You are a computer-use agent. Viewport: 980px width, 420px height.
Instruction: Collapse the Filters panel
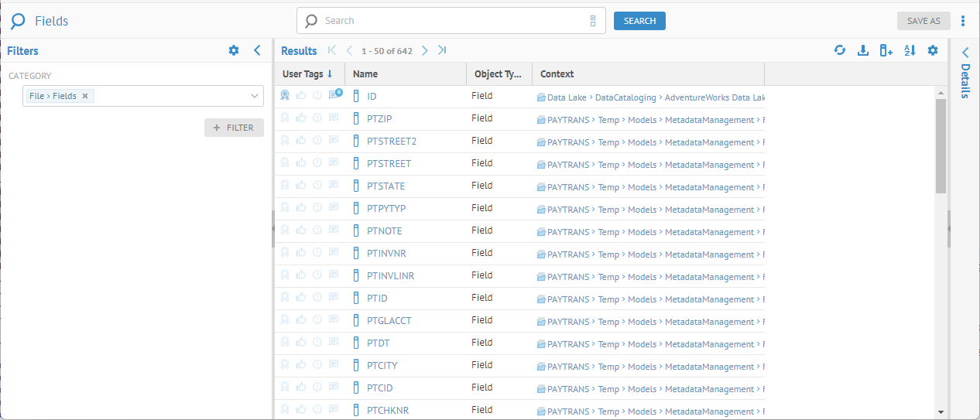click(257, 50)
